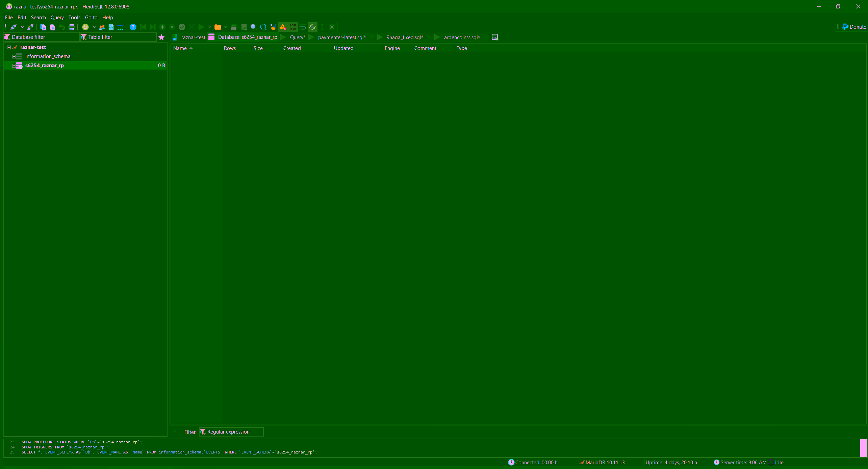868x469 pixels.
Task: Click the magnifier Find text icon
Action: coord(253,27)
